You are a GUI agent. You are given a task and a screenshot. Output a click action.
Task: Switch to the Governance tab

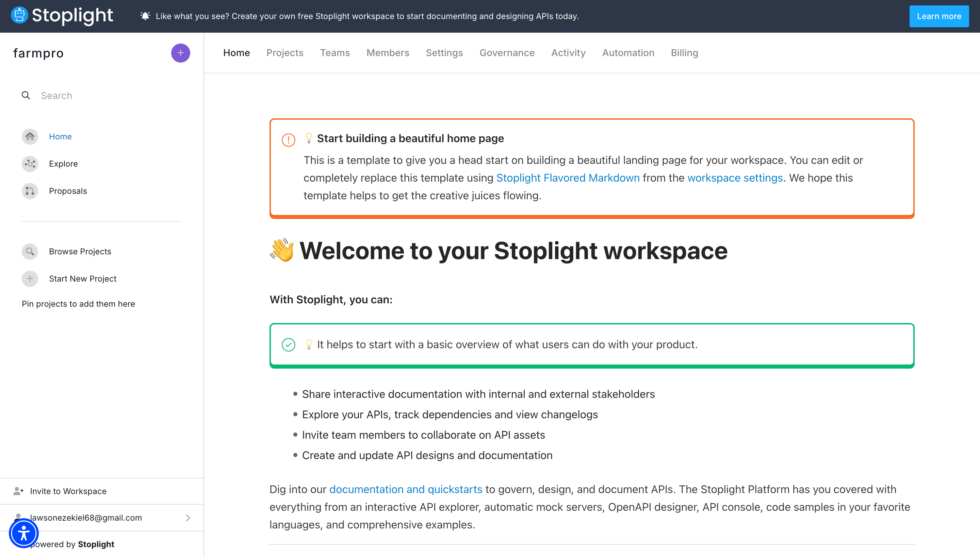[507, 53]
